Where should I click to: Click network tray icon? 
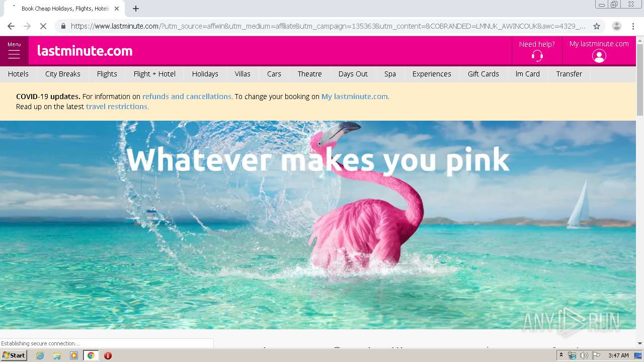(x=572, y=355)
